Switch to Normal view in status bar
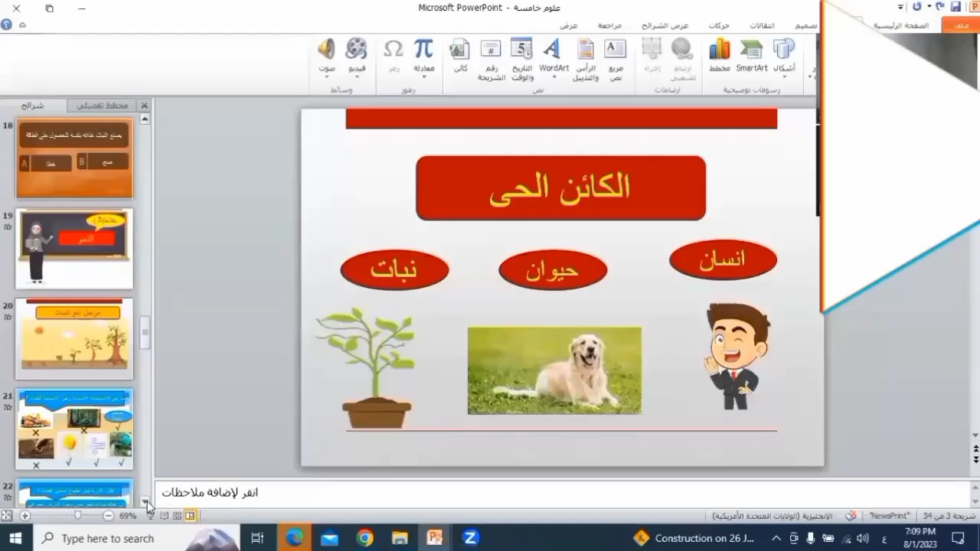This screenshot has height=551, width=980. click(191, 516)
